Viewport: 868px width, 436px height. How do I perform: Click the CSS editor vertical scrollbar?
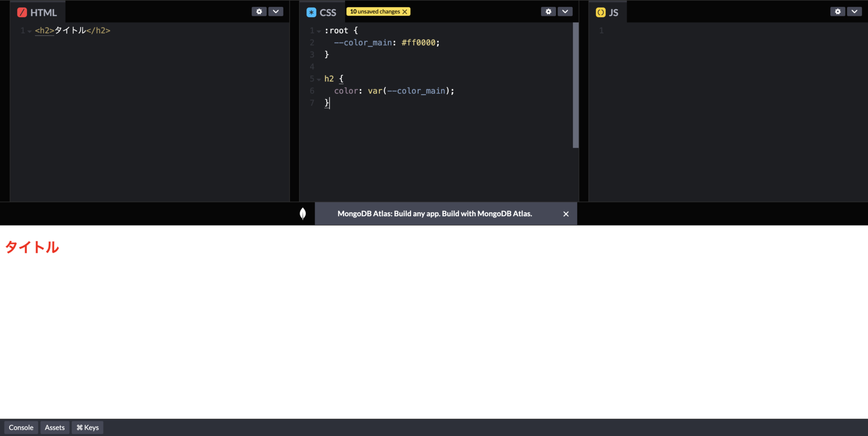(576, 85)
